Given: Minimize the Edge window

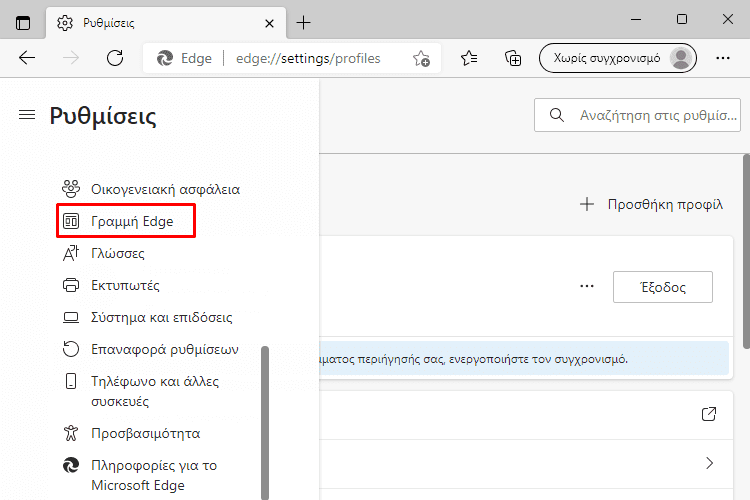Looking at the screenshot, I should 636,20.
